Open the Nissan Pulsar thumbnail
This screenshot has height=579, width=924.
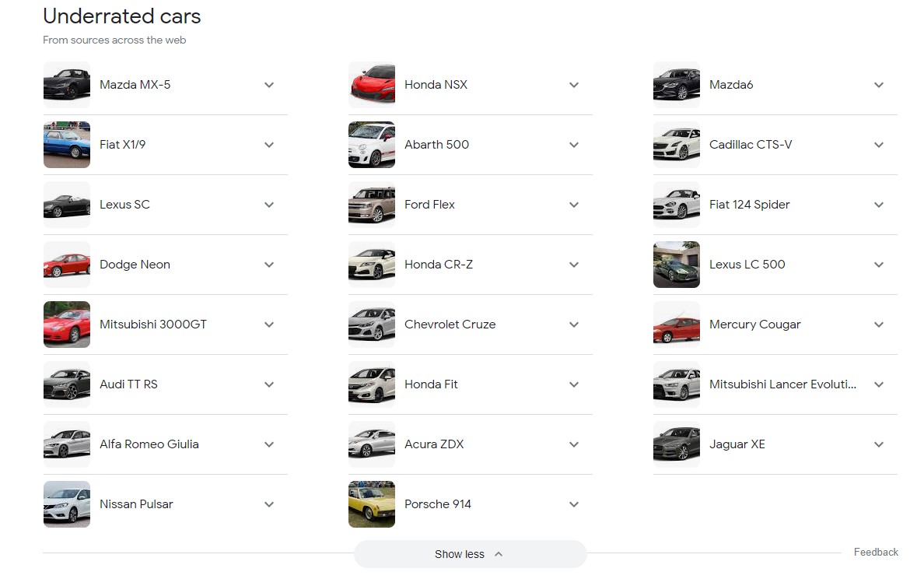click(x=67, y=504)
